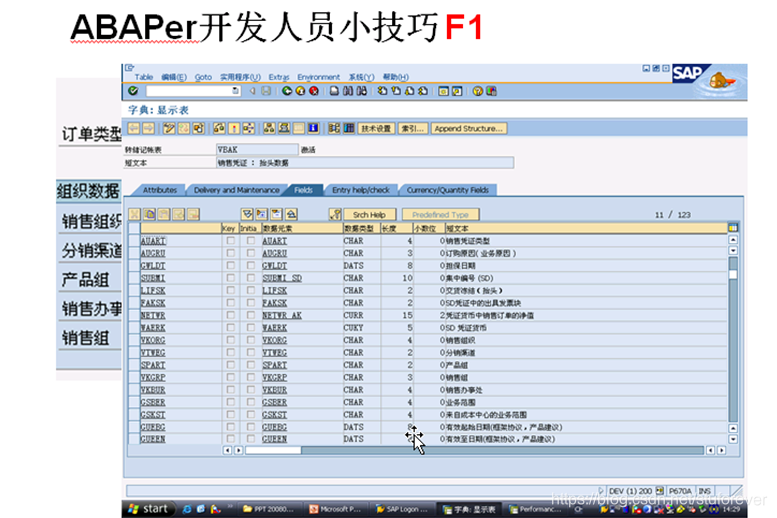Click the Copy icon in Fields toolbar
Image resolution: width=777 pixels, height=518 pixels.
point(149,214)
